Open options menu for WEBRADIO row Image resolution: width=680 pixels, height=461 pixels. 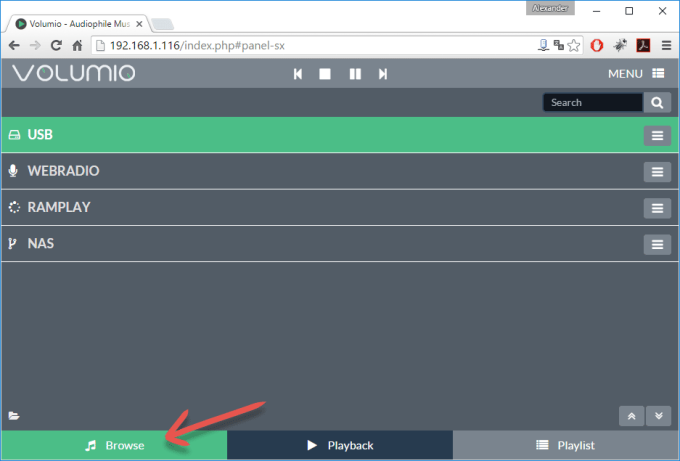tap(657, 172)
